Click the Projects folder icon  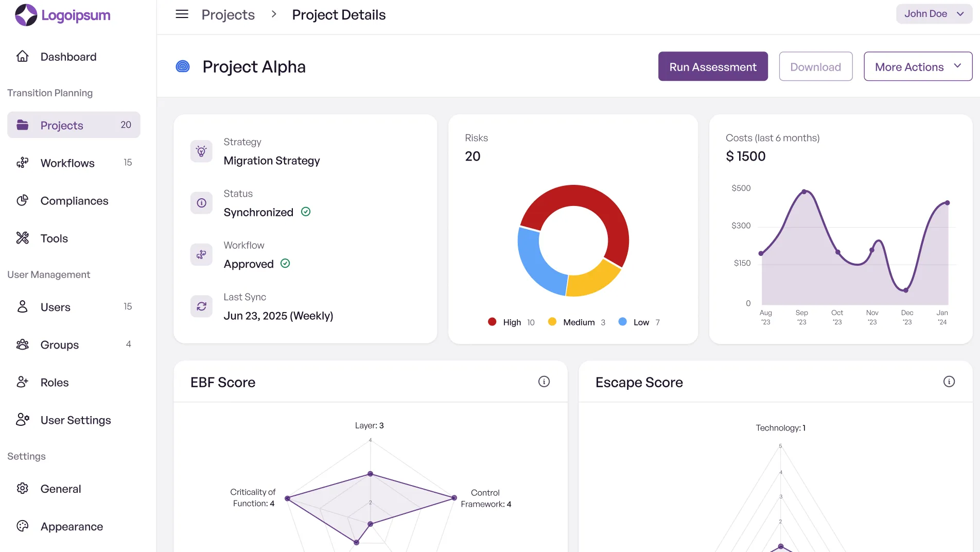coord(23,125)
